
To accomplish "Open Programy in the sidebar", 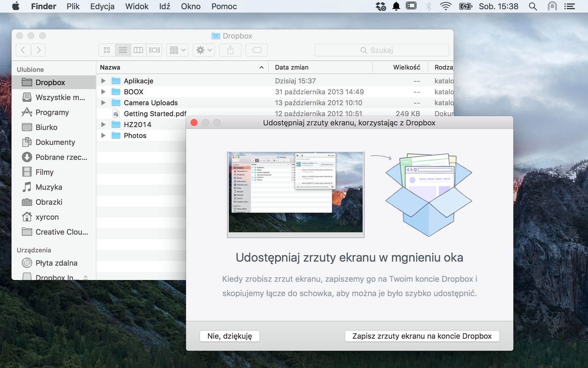I will 54,112.
